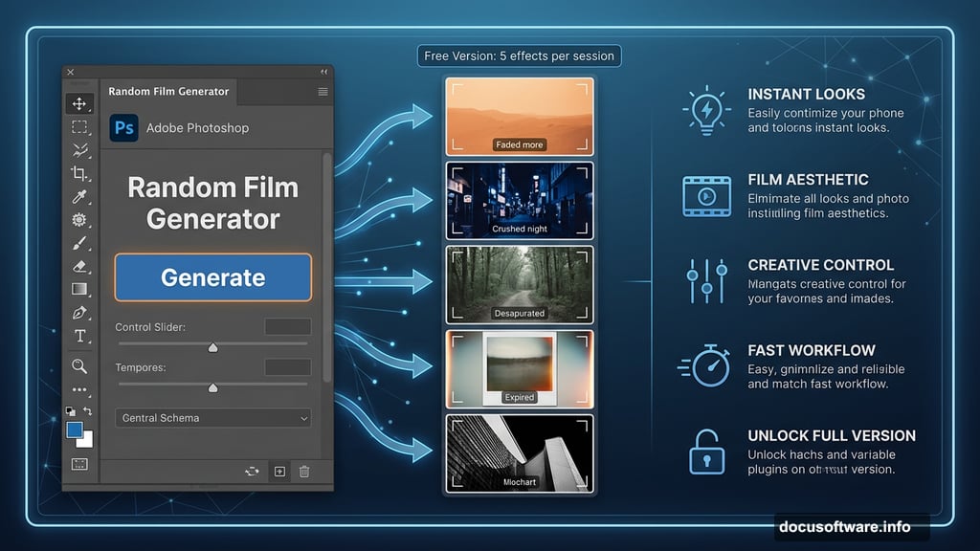
Task: Toggle the refresh sync control
Action: [x=252, y=472]
